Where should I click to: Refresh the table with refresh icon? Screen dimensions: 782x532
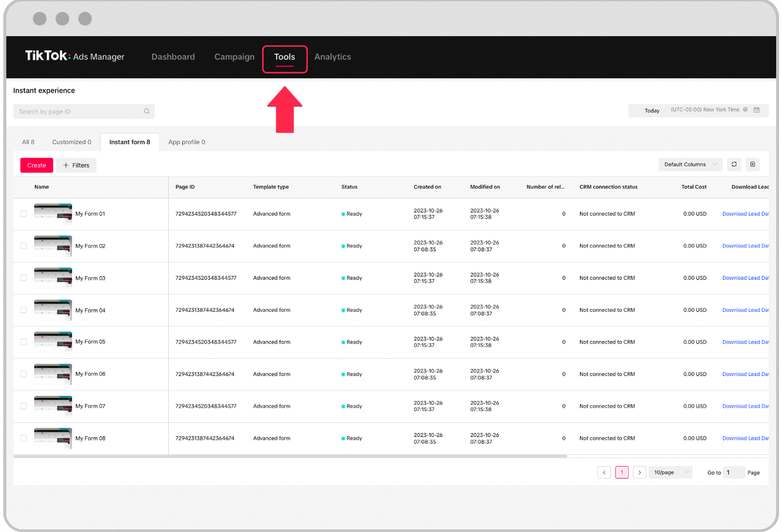click(x=734, y=165)
